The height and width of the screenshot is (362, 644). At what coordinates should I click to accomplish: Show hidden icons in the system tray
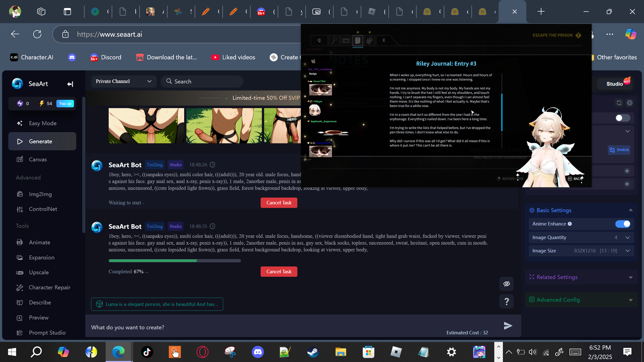click(509, 352)
